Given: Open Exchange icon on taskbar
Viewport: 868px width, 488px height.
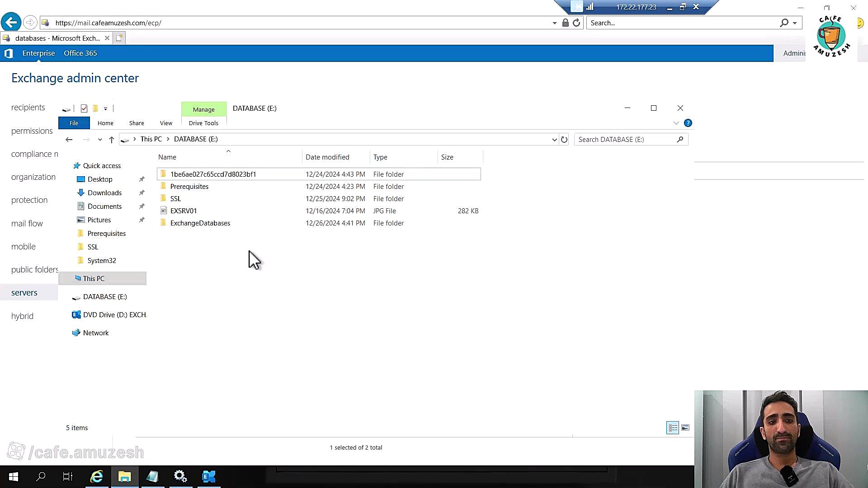Looking at the screenshot, I should pyautogui.click(x=208, y=476).
